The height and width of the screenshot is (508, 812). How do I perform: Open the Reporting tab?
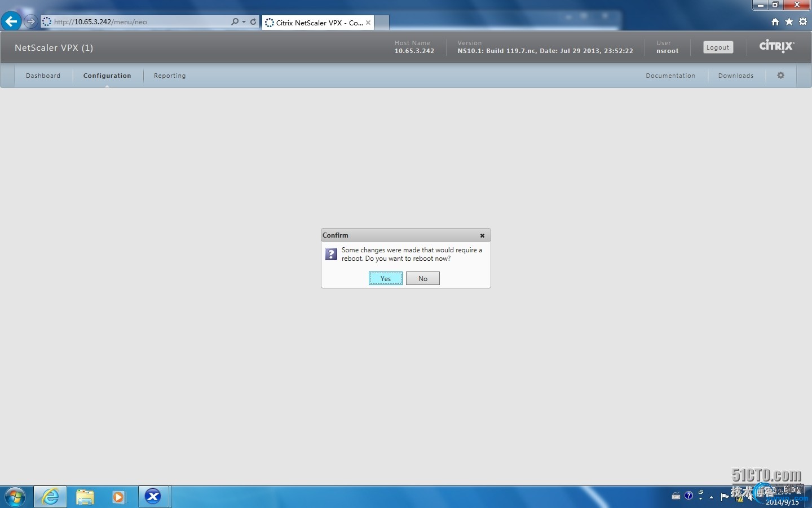point(170,76)
